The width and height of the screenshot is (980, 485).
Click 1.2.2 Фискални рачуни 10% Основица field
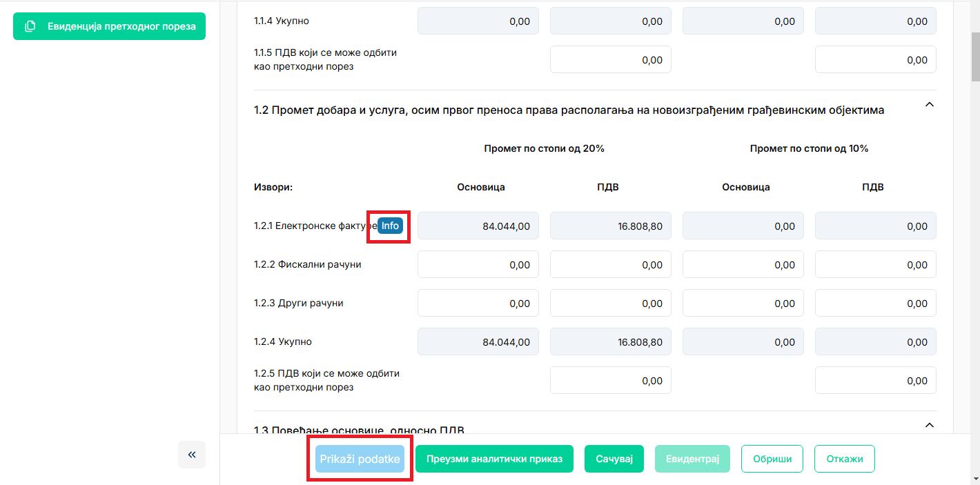pyautogui.click(x=743, y=265)
